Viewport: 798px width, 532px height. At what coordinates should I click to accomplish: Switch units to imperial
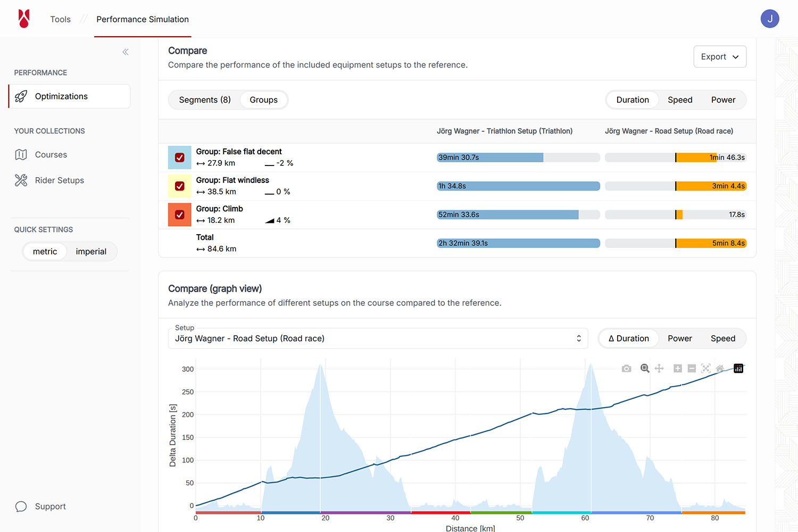click(91, 252)
